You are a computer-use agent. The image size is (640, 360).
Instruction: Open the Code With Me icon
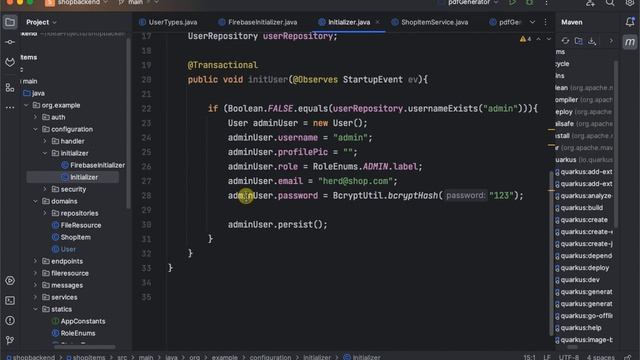[x=590, y=2]
